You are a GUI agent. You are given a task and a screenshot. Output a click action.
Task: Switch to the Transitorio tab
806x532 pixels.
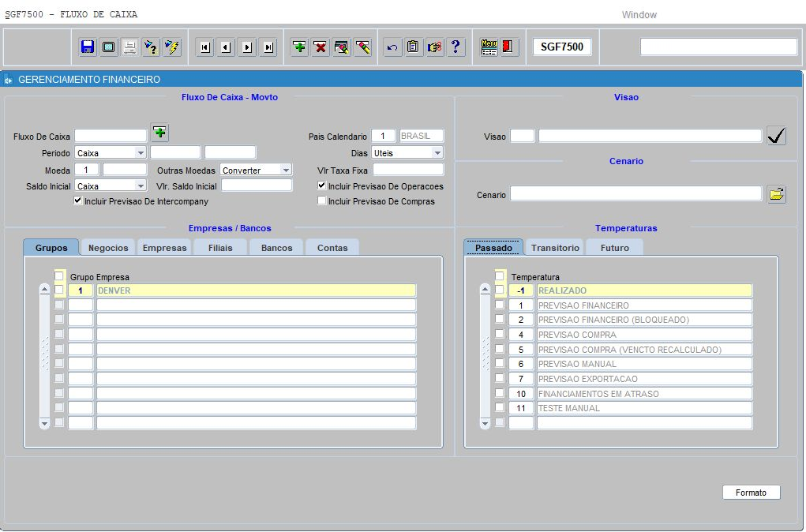coord(555,248)
